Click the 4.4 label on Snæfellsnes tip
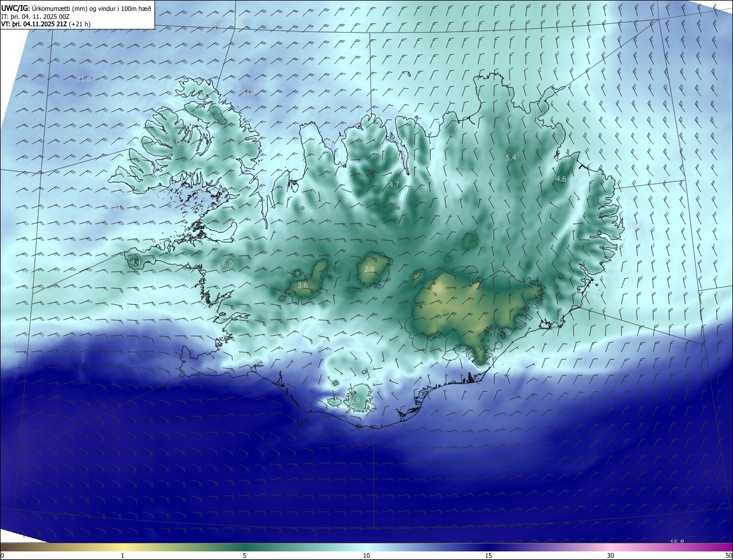733x560 pixels. tap(136, 262)
